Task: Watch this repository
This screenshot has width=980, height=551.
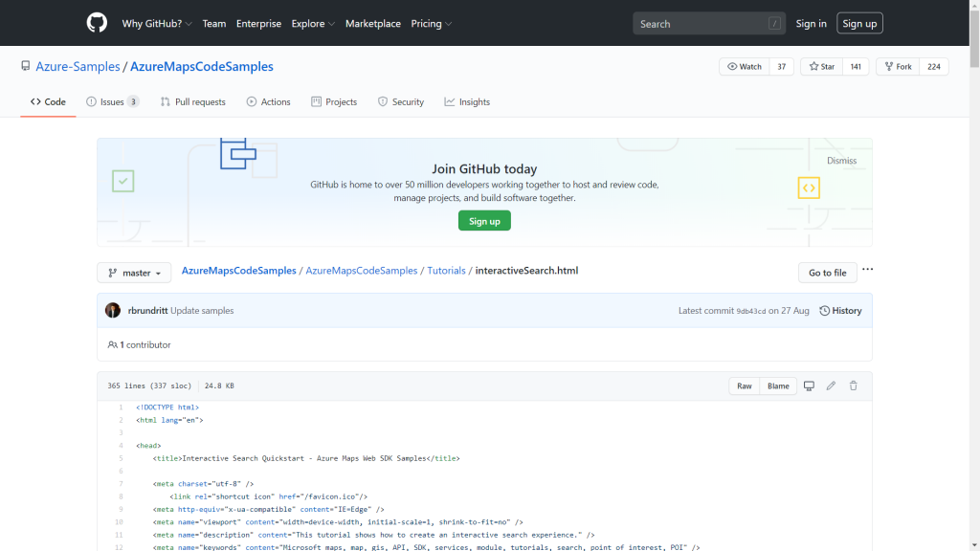Action: [x=744, y=67]
